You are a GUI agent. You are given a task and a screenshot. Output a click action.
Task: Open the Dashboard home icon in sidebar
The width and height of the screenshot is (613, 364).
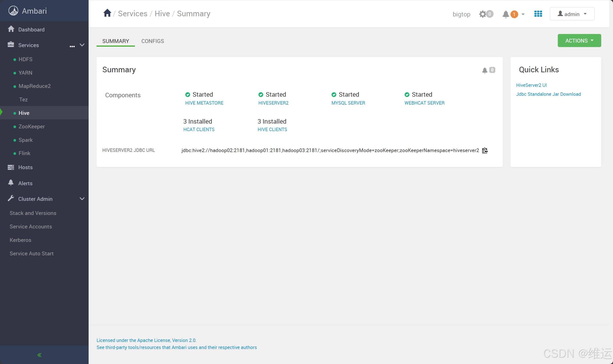11,29
